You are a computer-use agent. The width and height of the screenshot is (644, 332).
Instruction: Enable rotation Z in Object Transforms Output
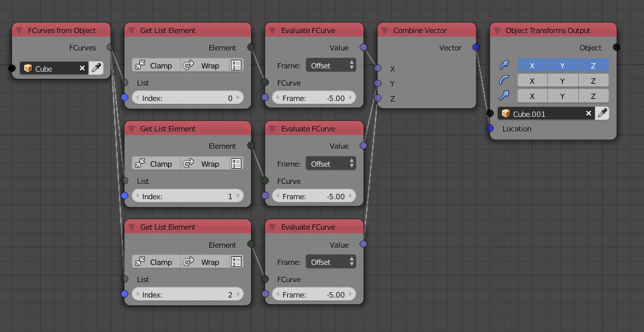click(593, 80)
